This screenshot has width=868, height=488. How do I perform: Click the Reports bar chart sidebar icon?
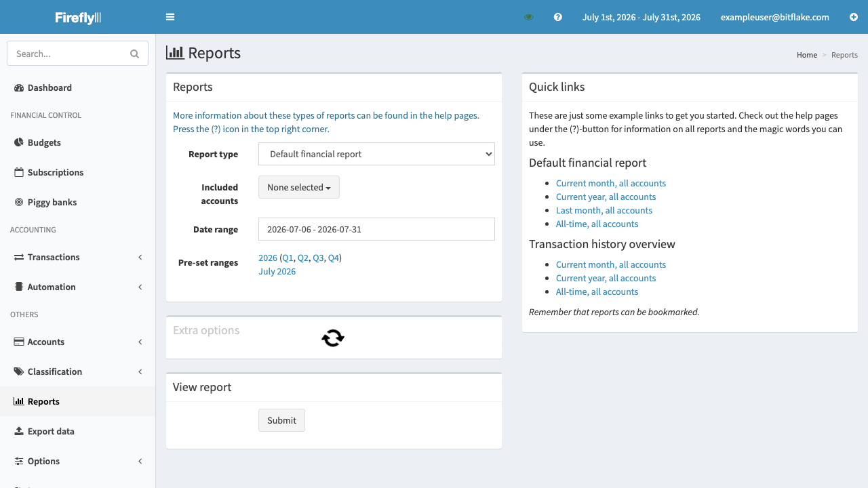click(x=19, y=401)
